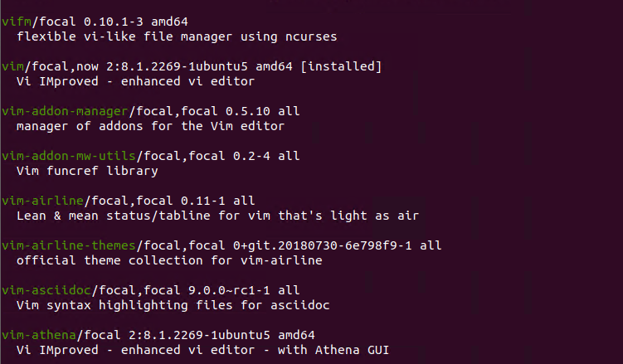Click the 'with Athena GUI' description text
This screenshot has height=364, width=623.
[x=333, y=350]
